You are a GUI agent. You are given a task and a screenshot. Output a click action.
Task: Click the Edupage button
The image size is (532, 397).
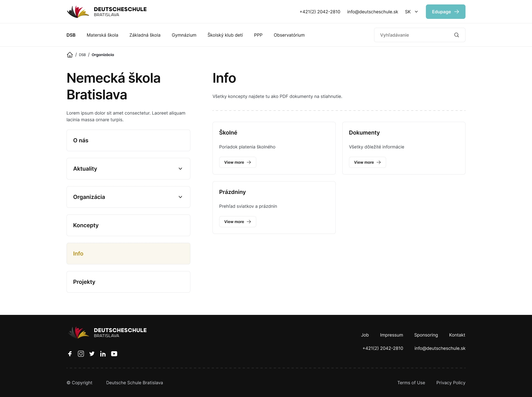click(x=446, y=12)
